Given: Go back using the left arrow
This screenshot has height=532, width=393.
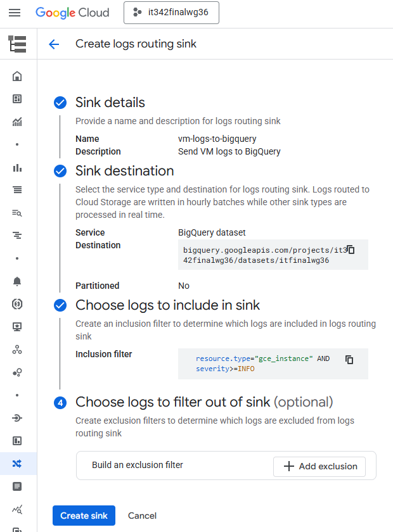Looking at the screenshot, I should point(54,44).
